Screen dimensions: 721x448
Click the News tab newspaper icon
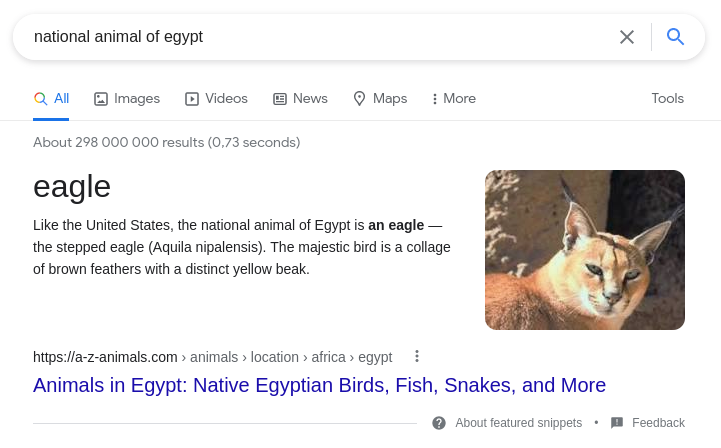(280, 99)
